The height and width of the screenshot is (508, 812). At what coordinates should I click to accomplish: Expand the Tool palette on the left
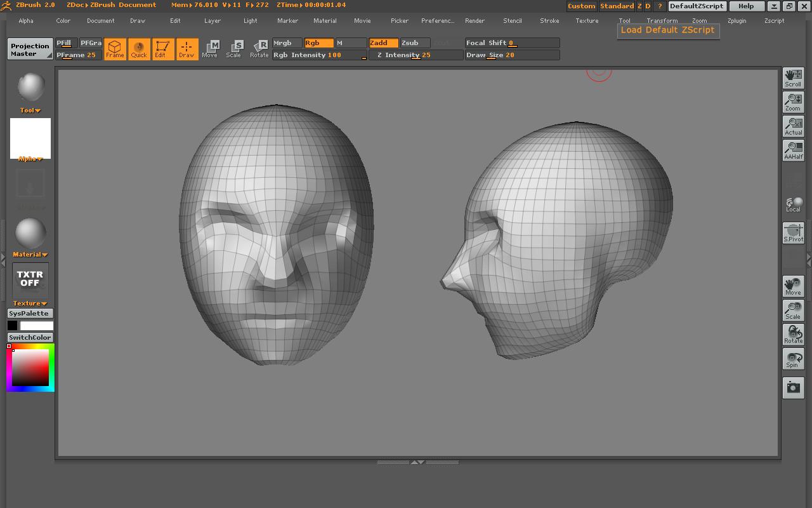(29, 110)
